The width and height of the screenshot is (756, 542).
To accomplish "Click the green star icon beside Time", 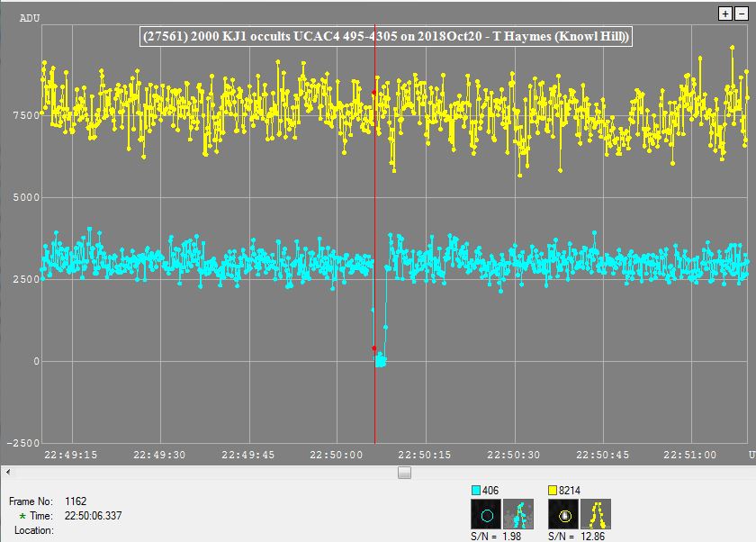I will click(x=22, y=516).
